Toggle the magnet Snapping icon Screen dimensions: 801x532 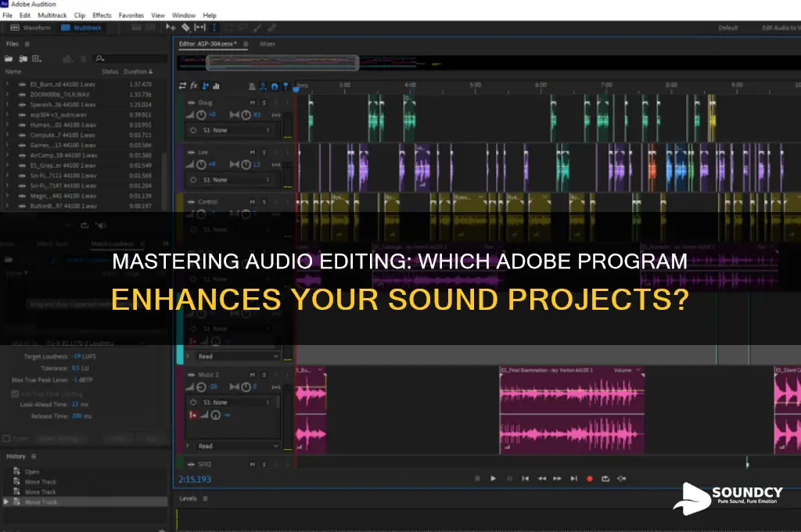point(275,86)
